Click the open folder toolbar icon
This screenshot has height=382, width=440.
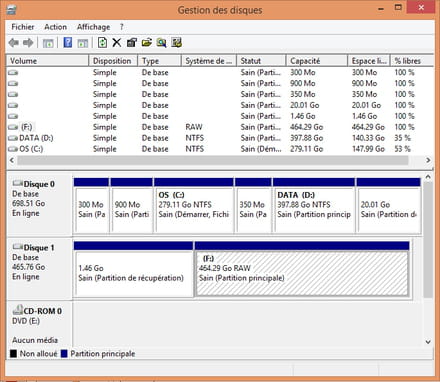pyautogui.click(x=147, y=43)
